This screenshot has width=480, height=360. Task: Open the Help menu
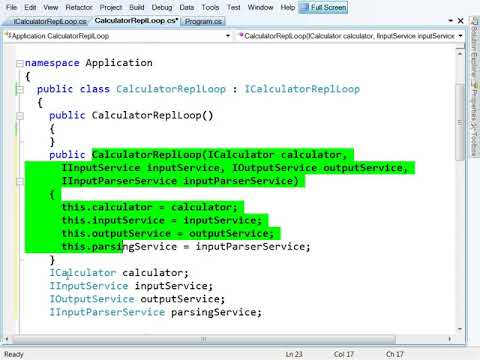[x=288, y=7]
